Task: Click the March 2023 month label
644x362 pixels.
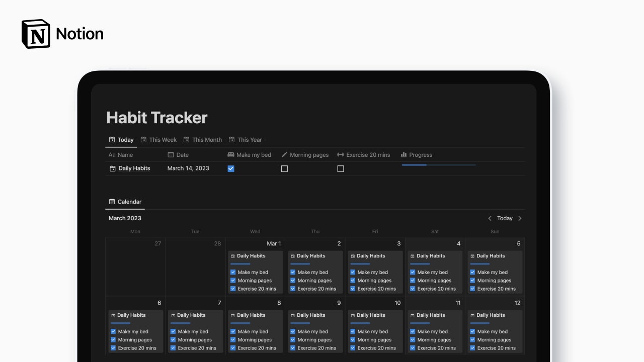Action: [125, 218]
